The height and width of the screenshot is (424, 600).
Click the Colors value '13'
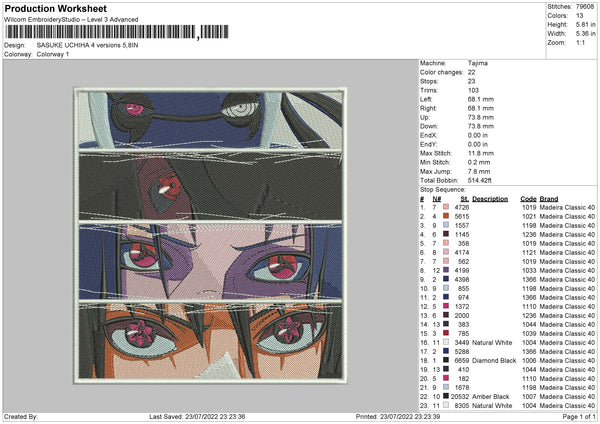tap(580, 16)
